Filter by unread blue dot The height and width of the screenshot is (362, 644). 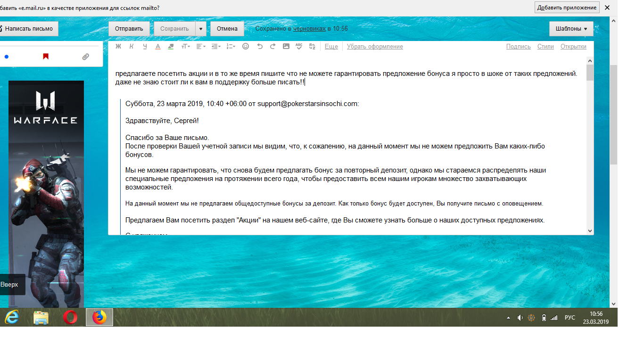pos(7,57)
